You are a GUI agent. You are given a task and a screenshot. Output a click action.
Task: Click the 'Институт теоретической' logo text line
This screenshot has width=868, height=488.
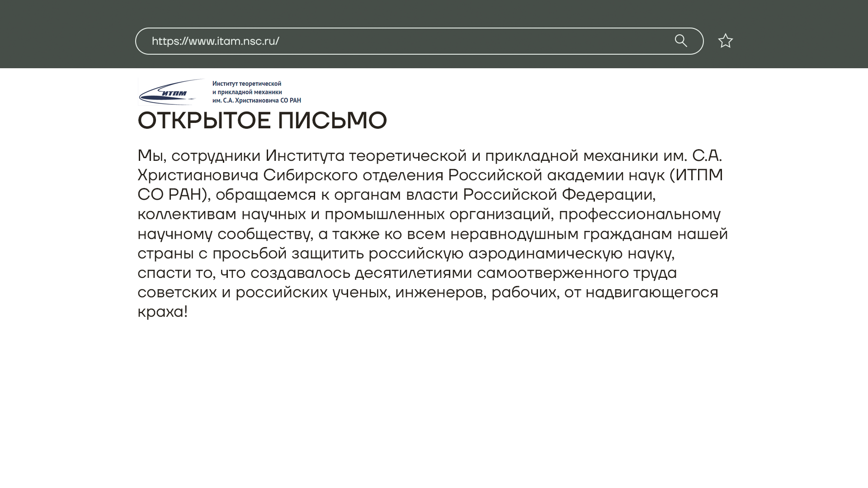tap(247, 84)
